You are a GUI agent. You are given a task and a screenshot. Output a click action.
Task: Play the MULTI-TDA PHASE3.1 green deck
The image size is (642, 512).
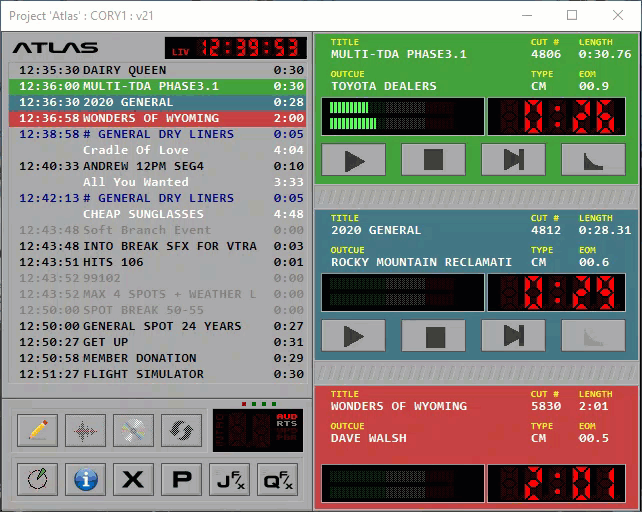[354, 160]
